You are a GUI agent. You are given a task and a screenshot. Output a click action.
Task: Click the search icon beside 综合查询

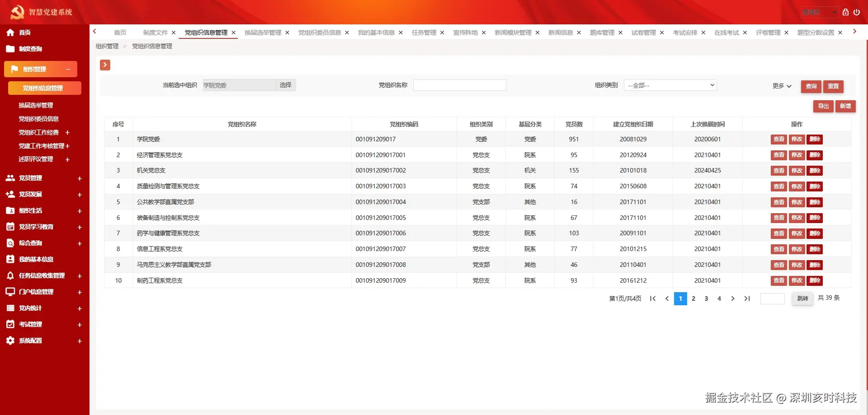10,243
